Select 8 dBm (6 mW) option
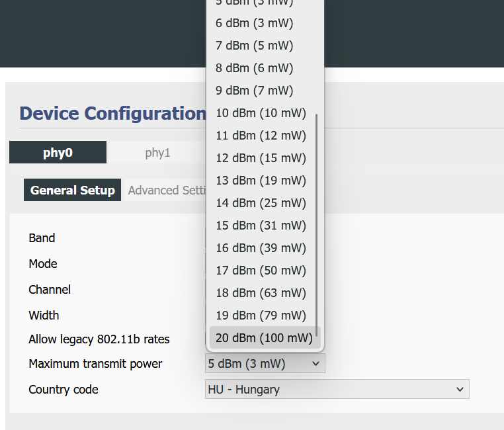Image resolution: width=504 pixels, height=430 pixels. coord(254,68)
